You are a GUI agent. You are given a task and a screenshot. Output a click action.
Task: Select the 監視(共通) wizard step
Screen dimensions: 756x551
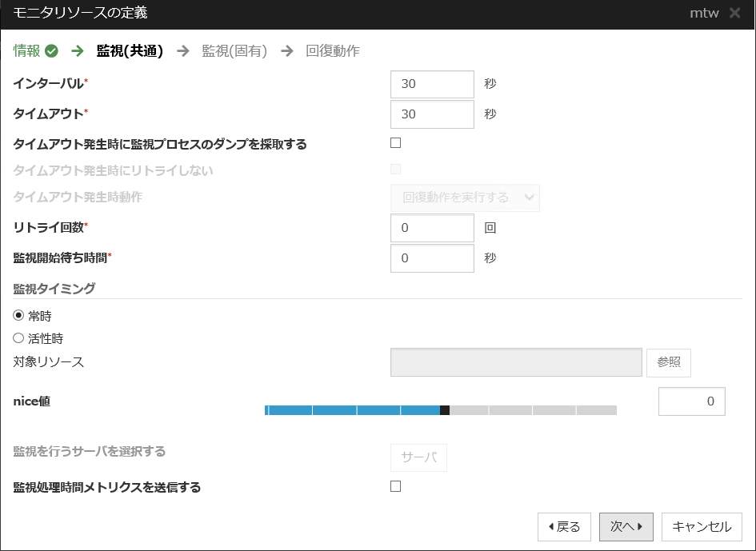[x=130, y=50]
